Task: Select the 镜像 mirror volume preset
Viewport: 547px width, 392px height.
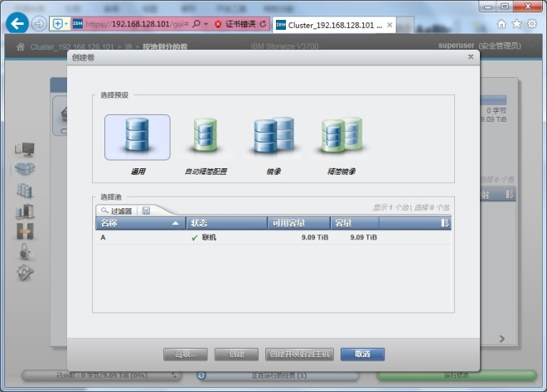Action: (x=273, y=138)
